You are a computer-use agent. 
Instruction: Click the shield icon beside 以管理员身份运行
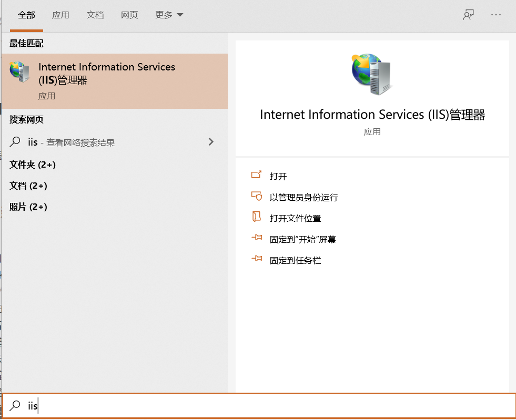tap(257, 197)
